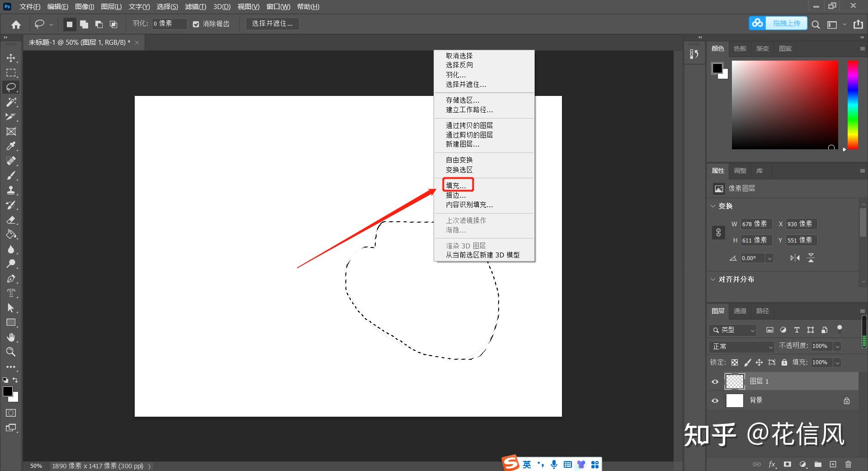
Task: Choose 取消选择 in the context menu
Action: pos(459,56)
